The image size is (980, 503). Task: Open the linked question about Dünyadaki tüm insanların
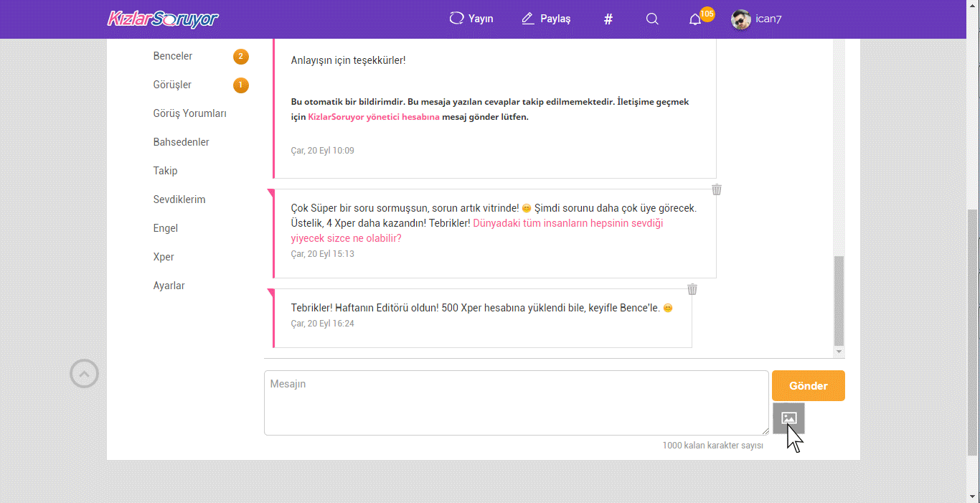[x=477, y=230]
